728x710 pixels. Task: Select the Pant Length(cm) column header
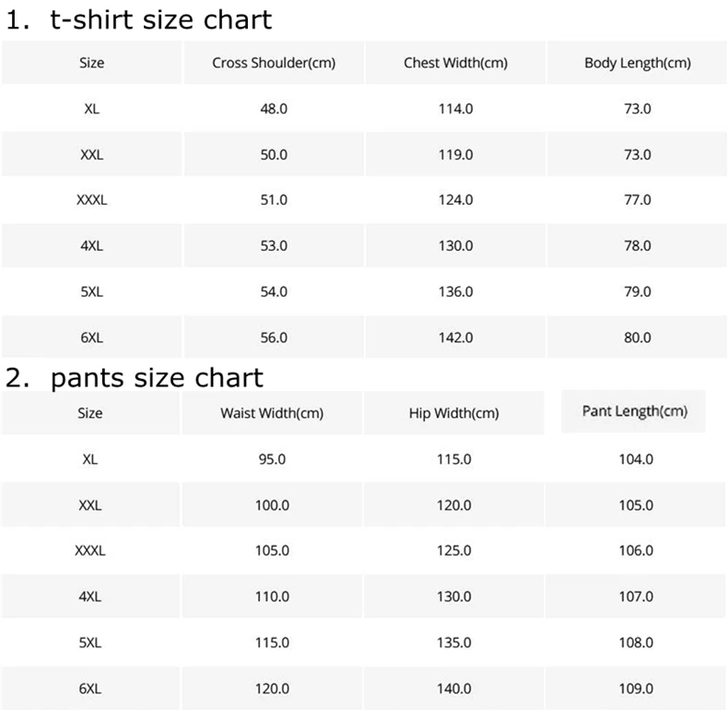coord(634,411)
